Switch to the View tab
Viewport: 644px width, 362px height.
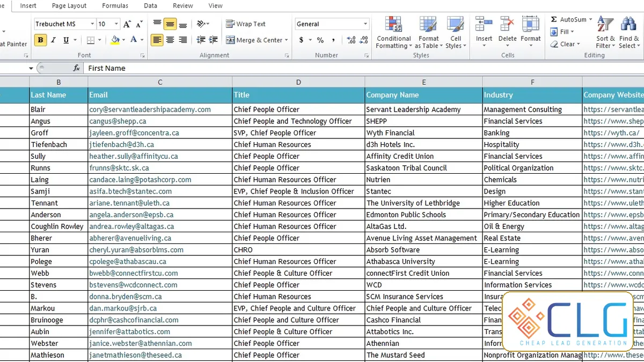click(216, 5)
